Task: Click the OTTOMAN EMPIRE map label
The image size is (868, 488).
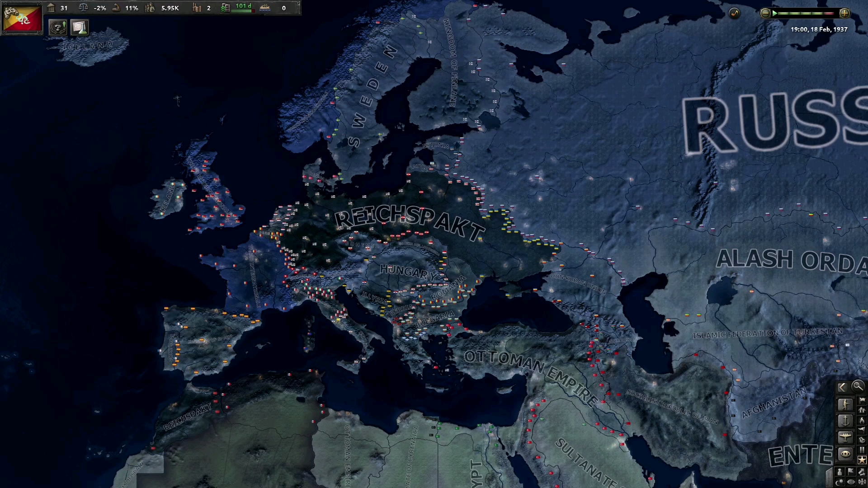Action: [x=532, y=378]
